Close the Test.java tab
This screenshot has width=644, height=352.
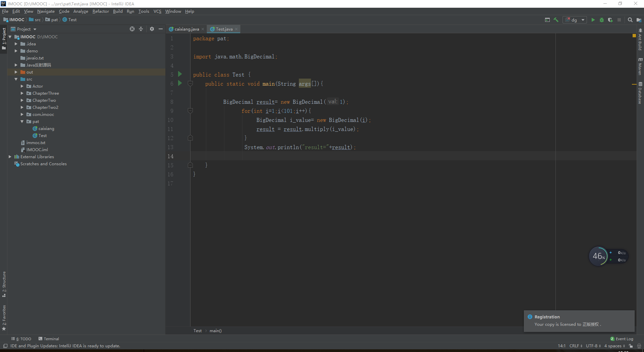pyautogui.click(x=236, y=29)
